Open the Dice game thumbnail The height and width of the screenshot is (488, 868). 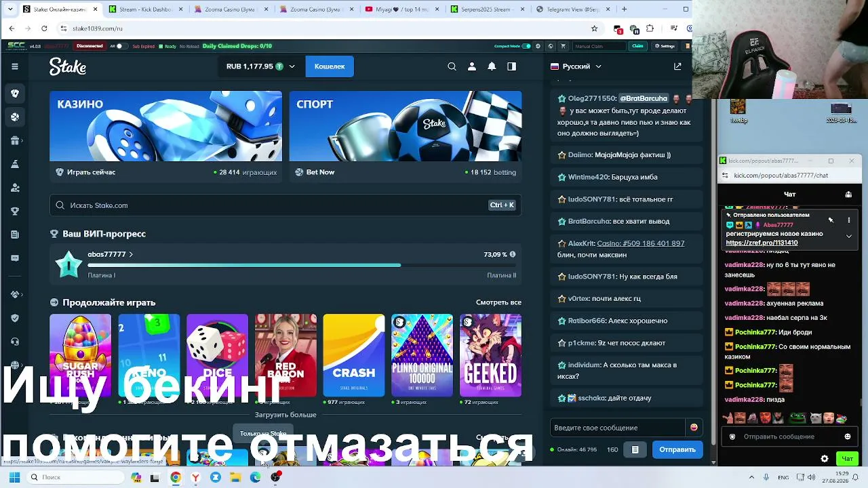coord(217,355)
